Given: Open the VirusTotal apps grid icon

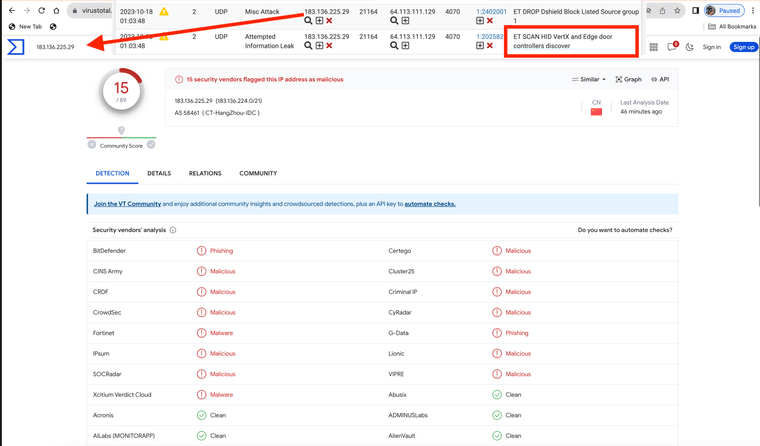Looking at the screenshot, I should tap(653, 47).
